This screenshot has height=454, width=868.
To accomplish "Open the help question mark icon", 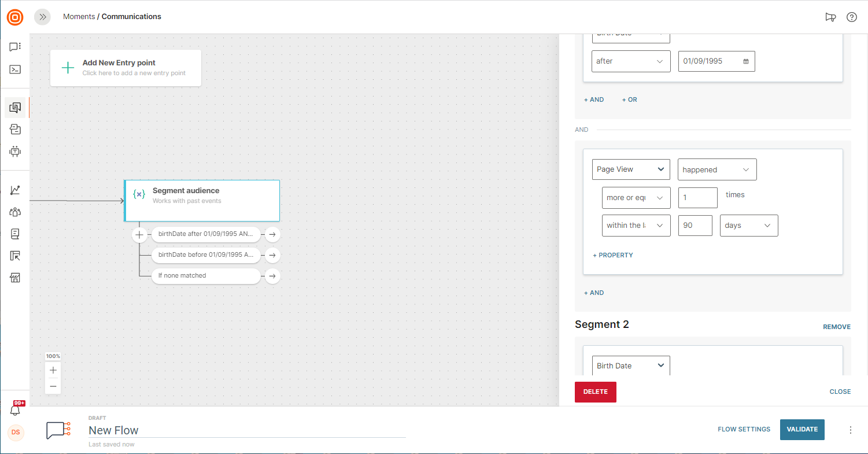I will point(852,17).
